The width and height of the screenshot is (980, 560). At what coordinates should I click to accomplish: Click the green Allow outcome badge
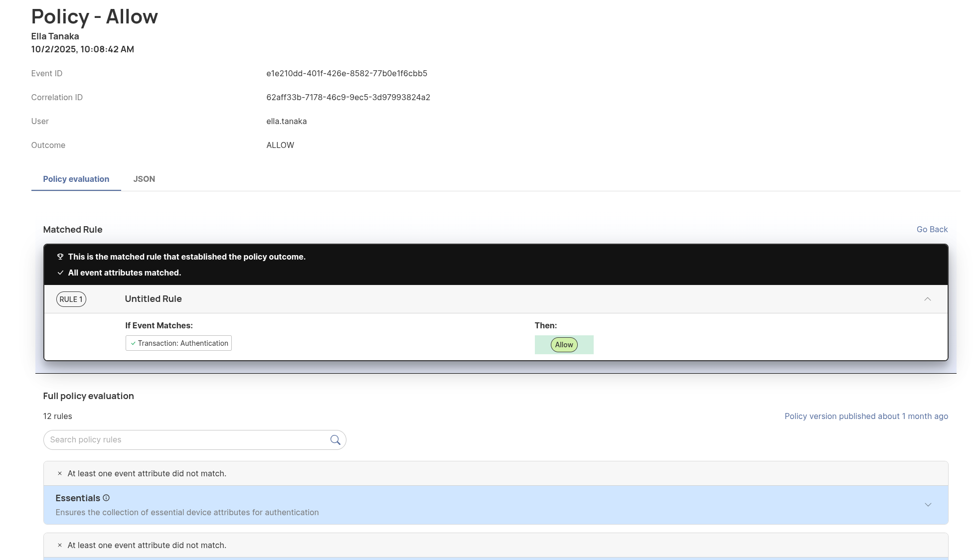click(564, 345)
